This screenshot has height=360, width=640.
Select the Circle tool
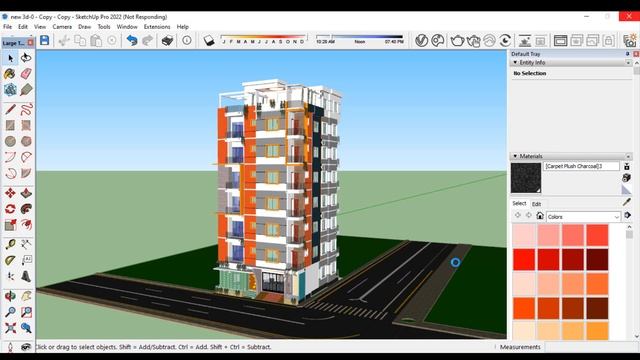(10, 141)
